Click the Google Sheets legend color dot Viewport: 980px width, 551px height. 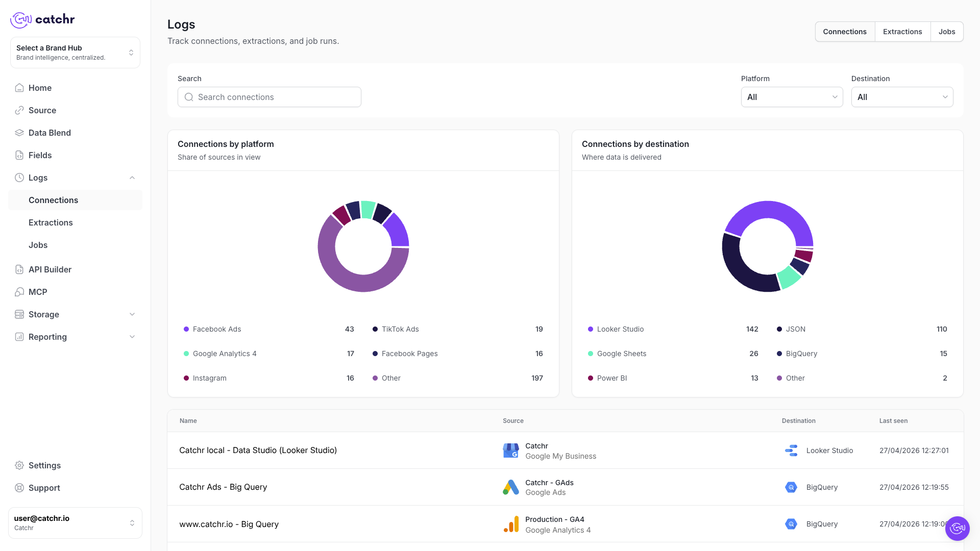point(591,354)
